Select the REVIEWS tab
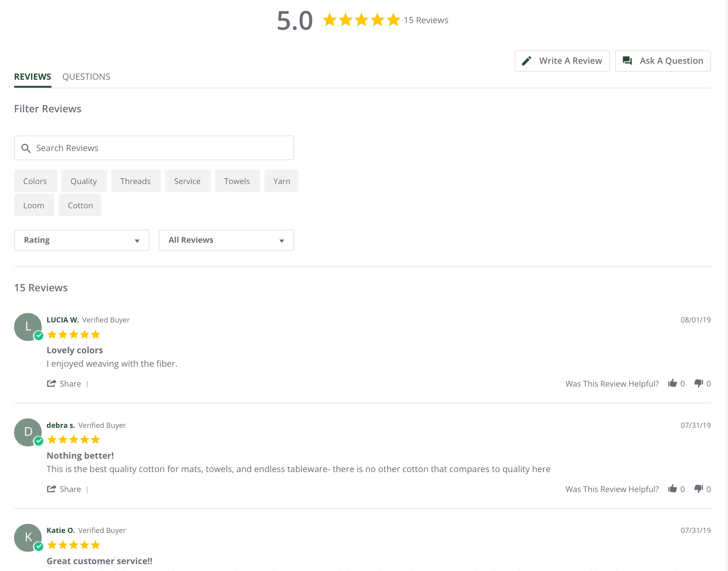The width and height of the screenshot is (728, 571). click(32, 76)
